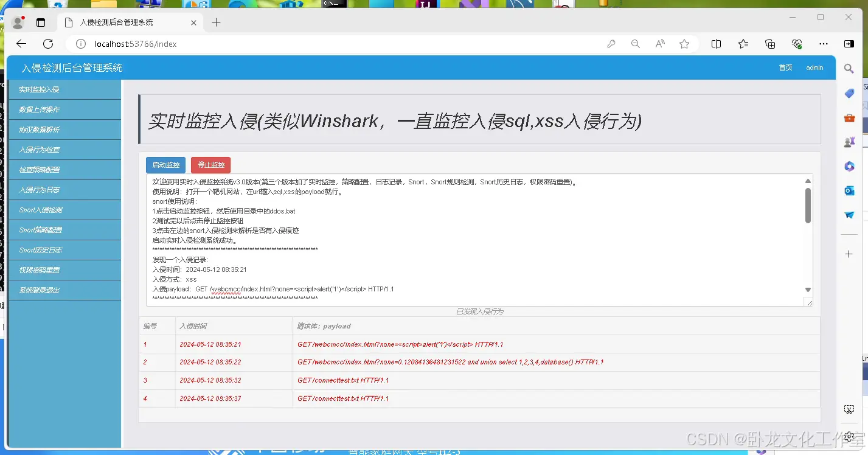Image resolution: width=868 pixels, height=455 pixels.
Task: Click the textarea resize handle corner
Action: 808,302
